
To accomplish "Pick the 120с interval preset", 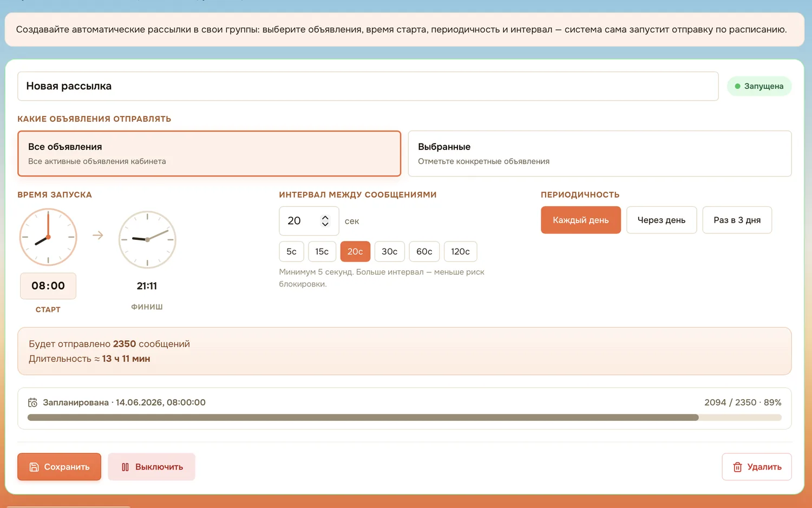I will [x=460, y=251].
